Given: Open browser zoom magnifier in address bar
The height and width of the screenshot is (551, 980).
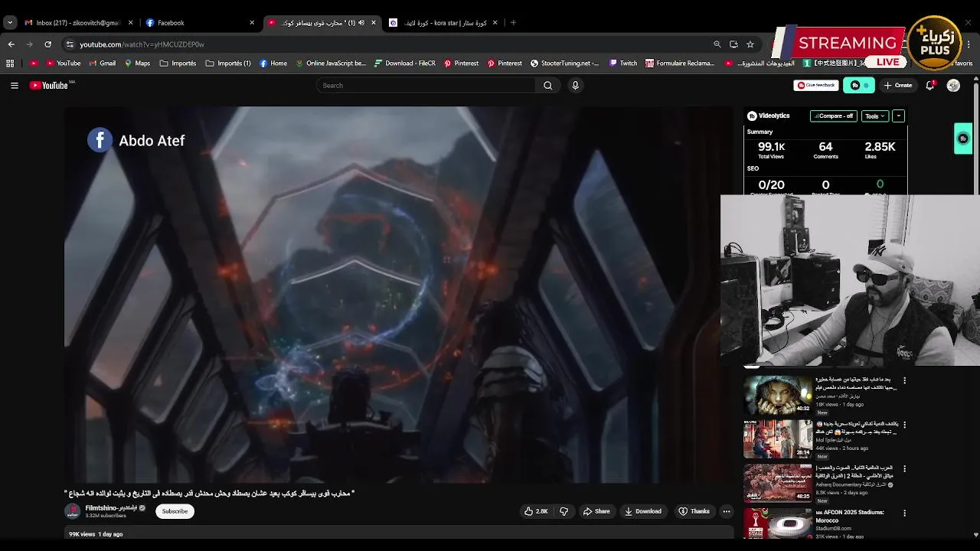Looking at the screenshot, I should click(717, 44).
